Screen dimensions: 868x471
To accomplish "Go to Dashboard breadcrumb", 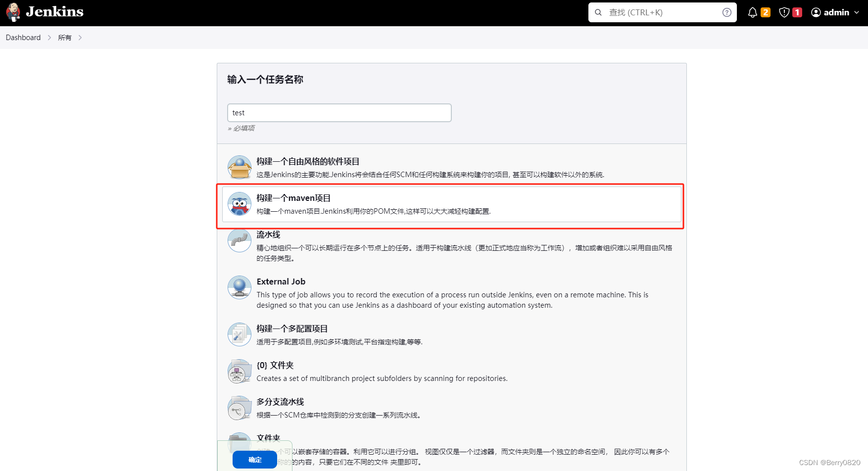I will [x=23, y=38].
